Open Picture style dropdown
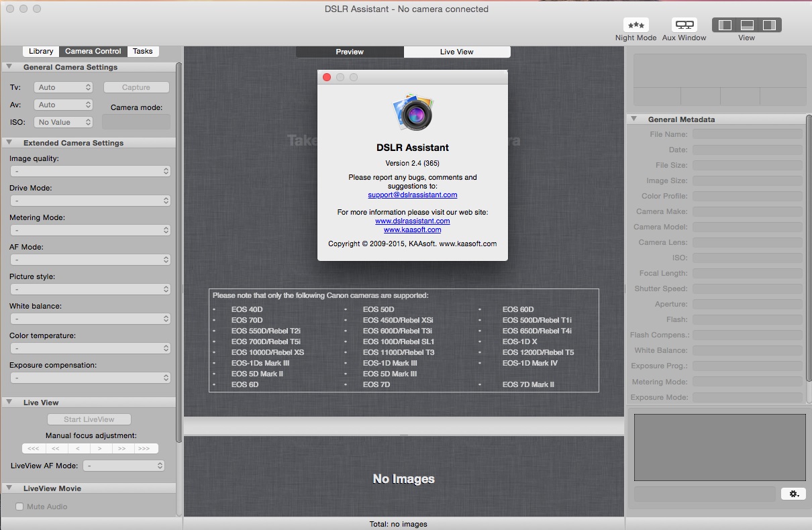This screenshot has height=530, width=812. (91, 289)
